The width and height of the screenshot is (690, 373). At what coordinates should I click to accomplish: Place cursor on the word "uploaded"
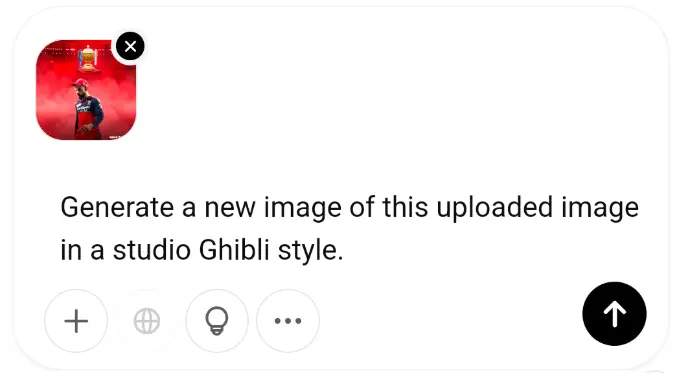495,207
